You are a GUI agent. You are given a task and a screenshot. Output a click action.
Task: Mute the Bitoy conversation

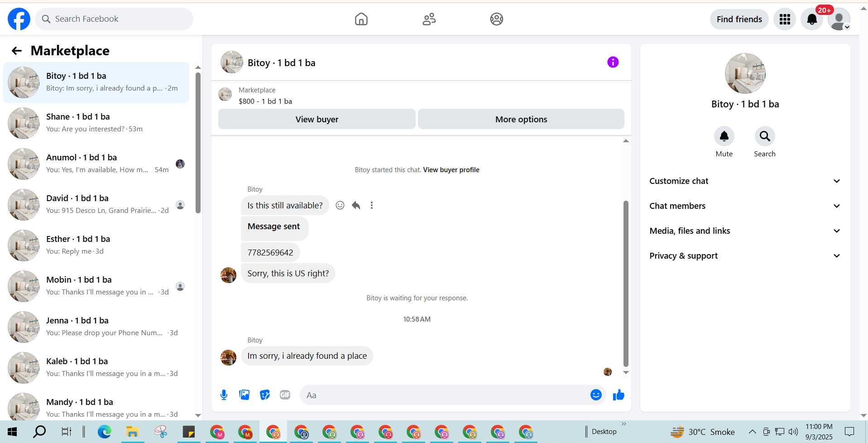(724, 136)
